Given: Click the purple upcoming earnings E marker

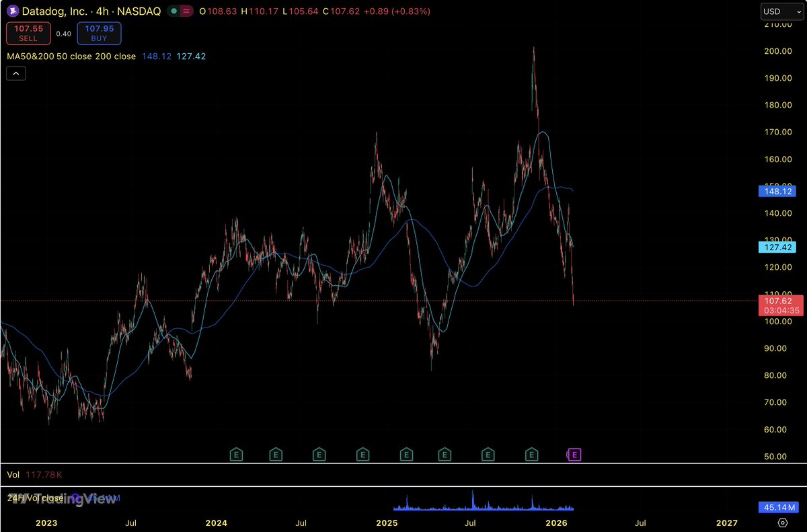Looking at the screenshot, I should pyautogui.click(x=574, y=455).
